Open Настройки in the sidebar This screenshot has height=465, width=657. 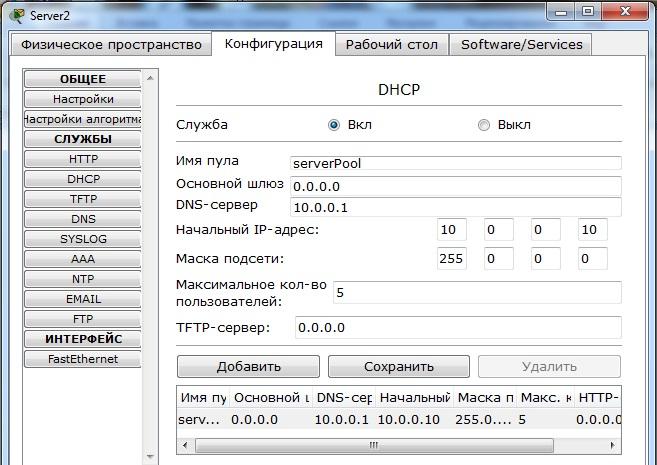pos(83,99)
